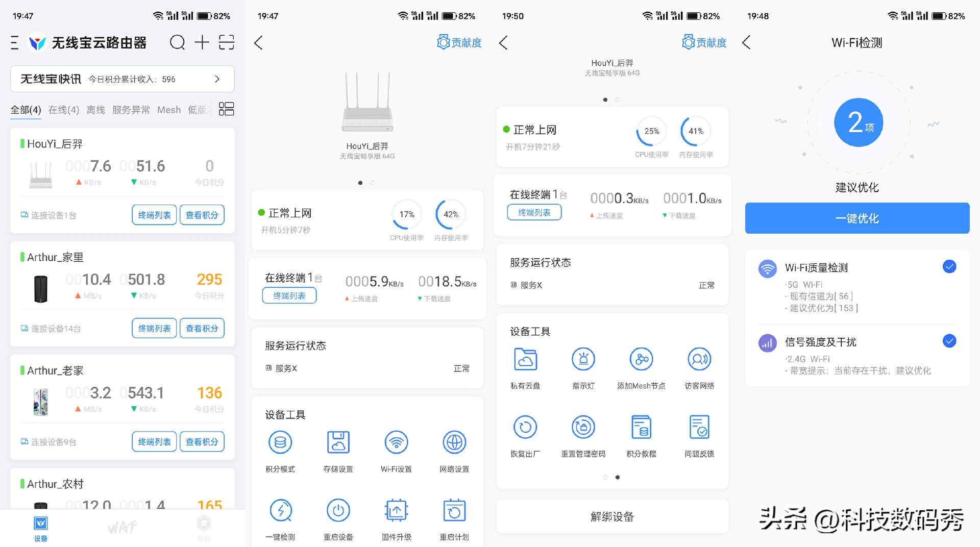980x547 pixels.
Task: Open 重启计划 schedule icon
Action: coord(454,510)
